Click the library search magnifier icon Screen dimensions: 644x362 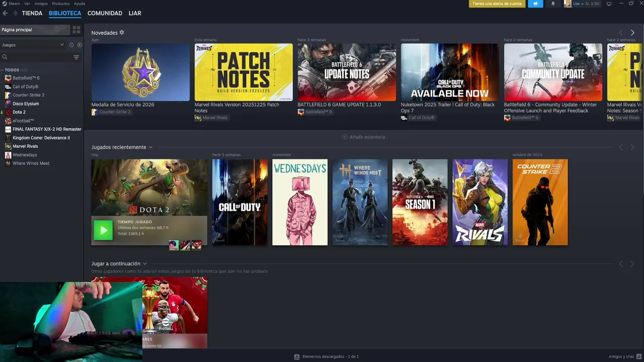[x=5, y=57]
